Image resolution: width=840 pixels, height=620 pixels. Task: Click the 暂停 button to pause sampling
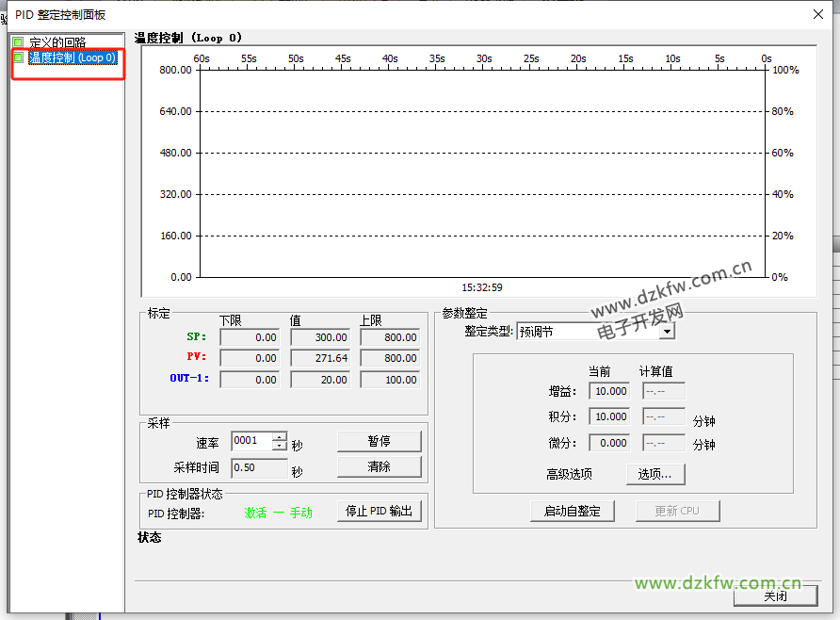coord(379,441)
